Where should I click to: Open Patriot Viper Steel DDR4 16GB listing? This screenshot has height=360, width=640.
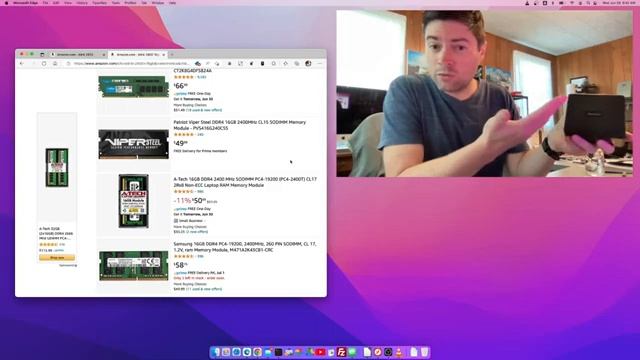pos(240,125)
